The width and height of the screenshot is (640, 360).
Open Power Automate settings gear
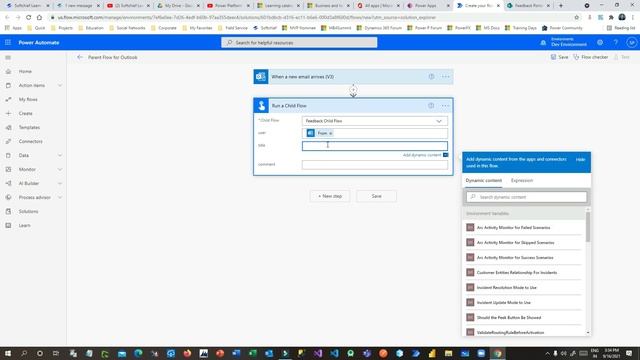point(600,42)
